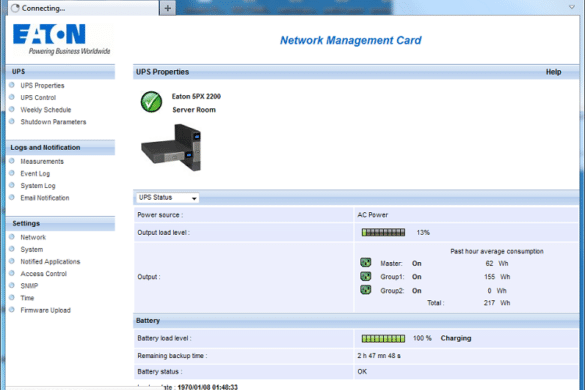Configure Email Notification
This screenshot has height=390, width=585.
[x=45, y=198]
